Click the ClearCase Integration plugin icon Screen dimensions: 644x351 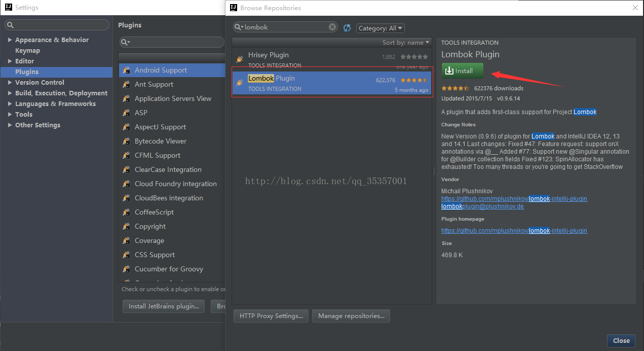click(126, 169)
